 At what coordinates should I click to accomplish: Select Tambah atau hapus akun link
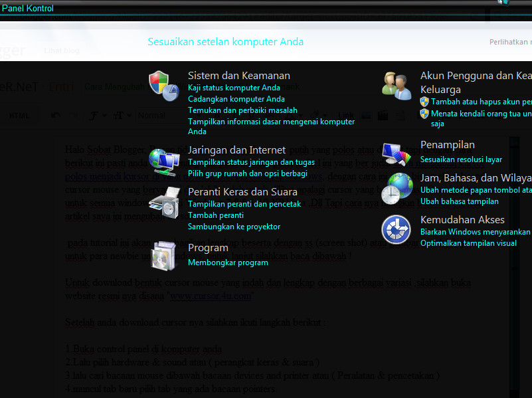[481, 102]
